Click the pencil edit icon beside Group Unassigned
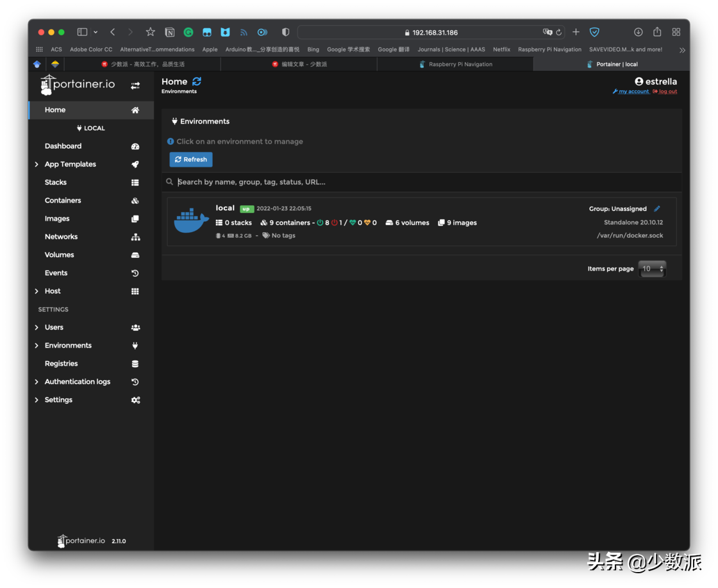This screenshot has width=718, height=588. 657,208
